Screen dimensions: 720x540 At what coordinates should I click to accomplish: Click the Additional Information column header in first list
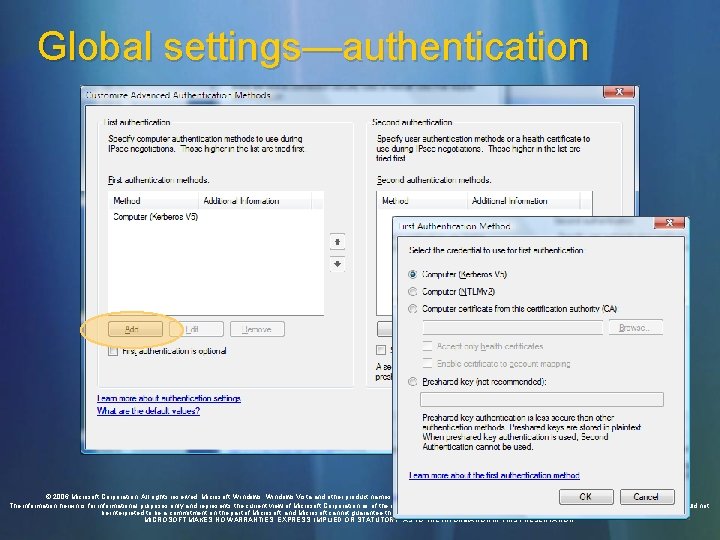click(x=255, y=201)
